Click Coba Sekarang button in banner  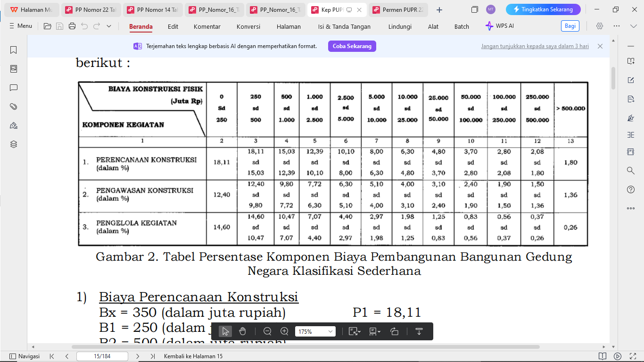tap(352, 46)
